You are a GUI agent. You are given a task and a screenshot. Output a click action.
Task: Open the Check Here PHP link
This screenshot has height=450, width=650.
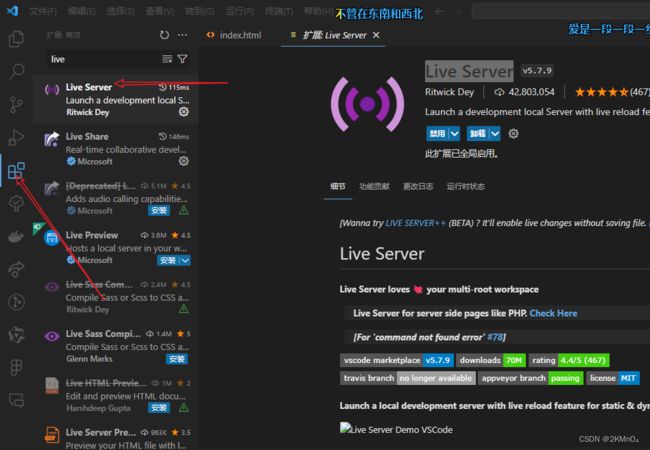(x=553, y=313)
